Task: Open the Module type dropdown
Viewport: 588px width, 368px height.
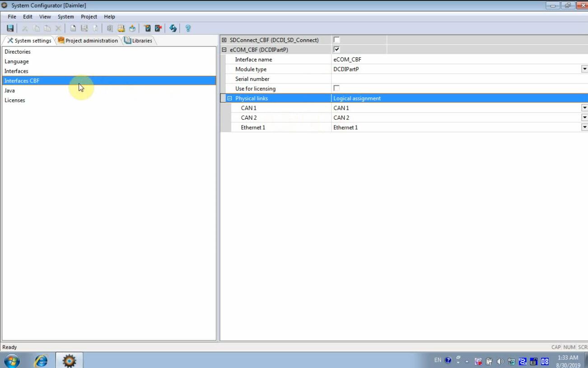Action: [x=584, y=69]
